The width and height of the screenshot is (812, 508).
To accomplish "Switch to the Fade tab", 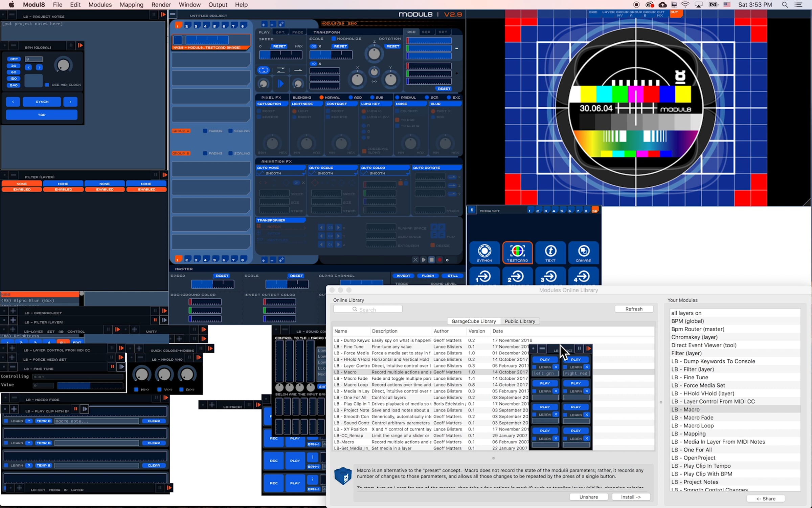I will click(x=298, y=32).
